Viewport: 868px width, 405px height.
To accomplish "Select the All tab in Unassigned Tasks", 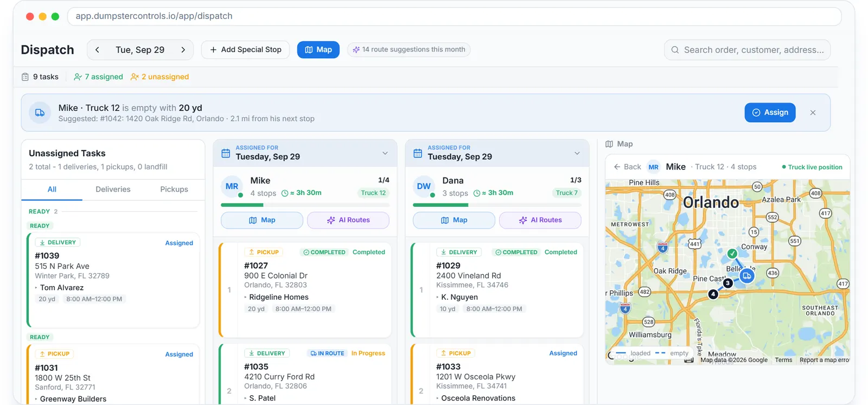I will (x=52, y=189).
